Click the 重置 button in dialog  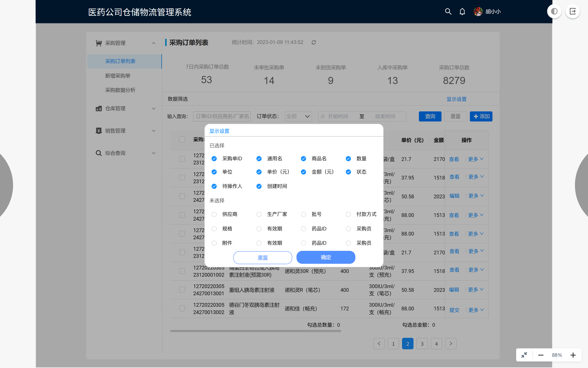point(263,258)
